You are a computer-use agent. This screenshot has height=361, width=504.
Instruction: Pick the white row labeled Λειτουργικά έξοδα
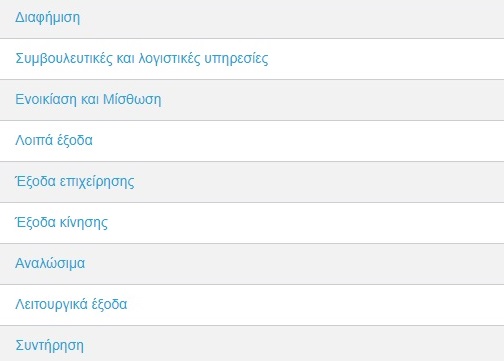(x=252, y=305)
